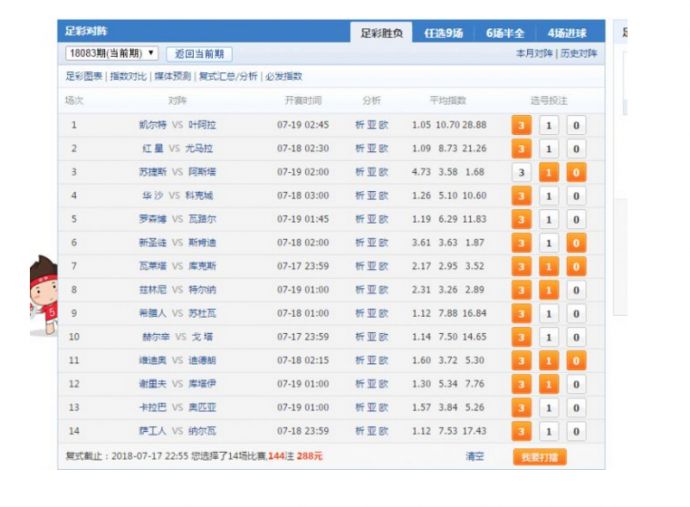Image resolution: width=690 pixels, height=507 pixels.
Task: Toggle the 0 pick in match 14
Action: [x=576, y=430]
